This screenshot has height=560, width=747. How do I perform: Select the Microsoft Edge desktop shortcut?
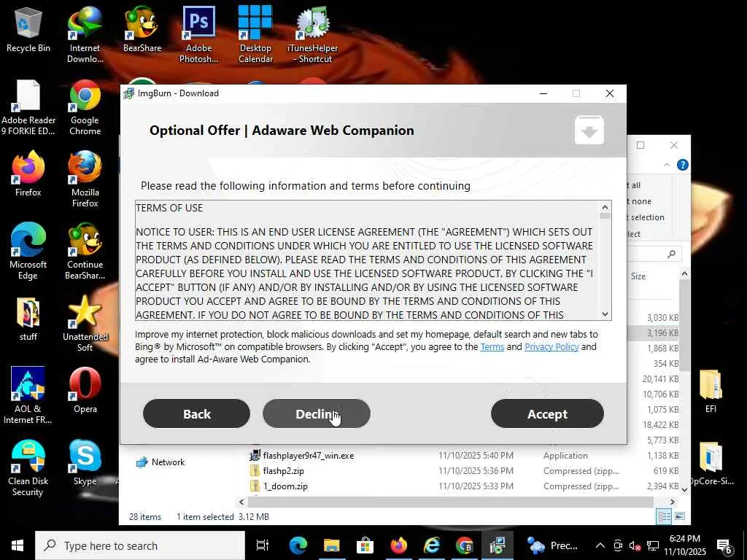[28, 252]
